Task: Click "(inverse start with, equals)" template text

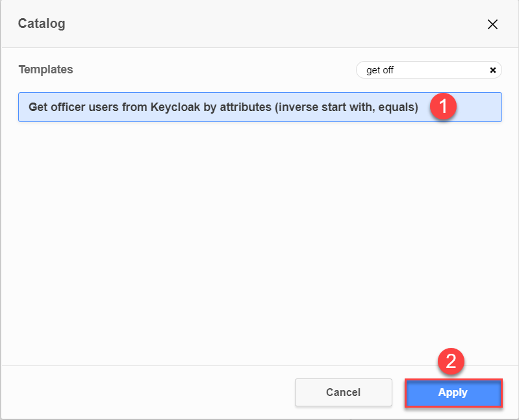Action: (x=346, y=107)
